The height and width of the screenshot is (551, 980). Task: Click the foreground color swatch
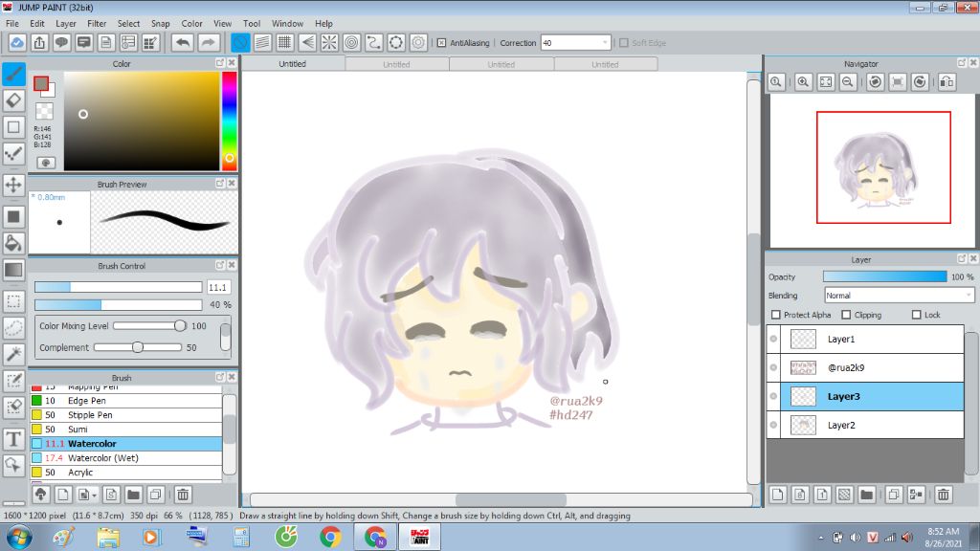click(41, 84)
